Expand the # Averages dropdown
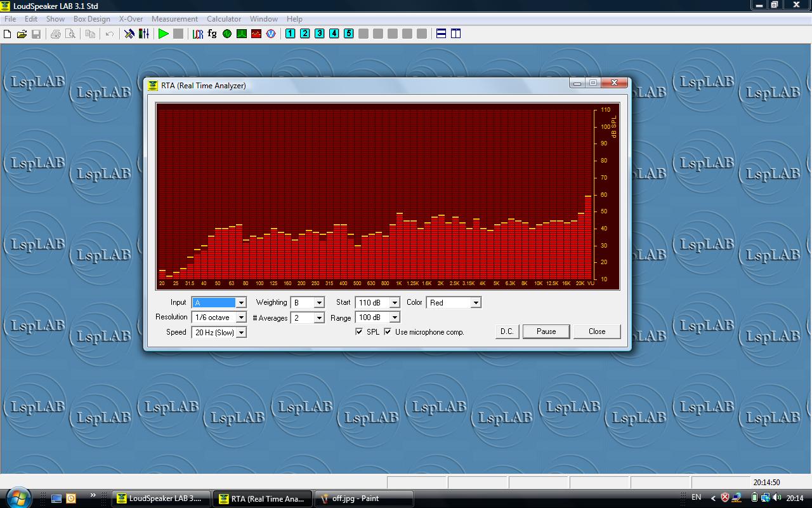This screenshot has width=812, height=508. pos(308,318)
